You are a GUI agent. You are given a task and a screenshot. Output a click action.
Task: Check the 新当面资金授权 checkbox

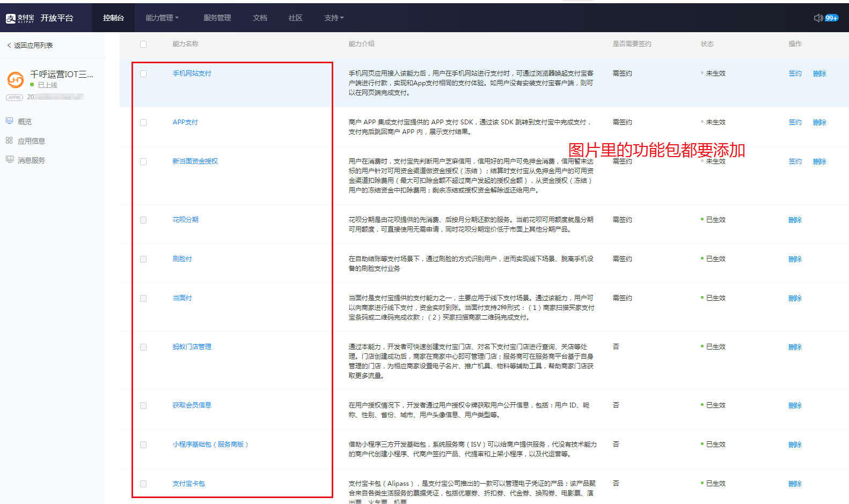pos(143,161)
